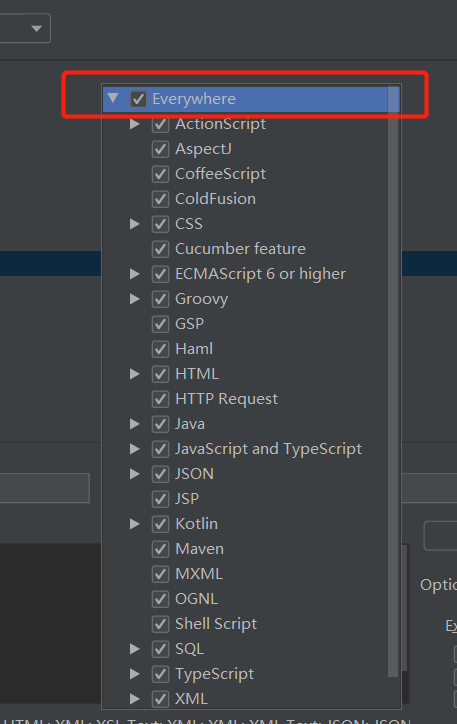Select the Haml tree item
This screenshot has width=457, height=724.
[x=194, y=349]
